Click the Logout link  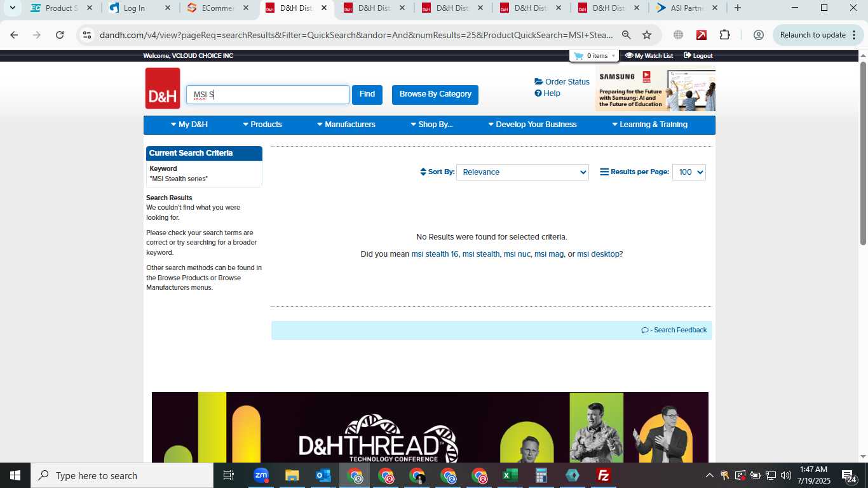698,56
